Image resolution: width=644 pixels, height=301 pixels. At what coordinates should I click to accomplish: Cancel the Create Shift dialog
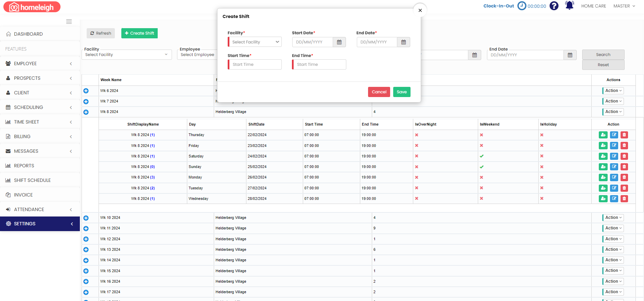379,92
